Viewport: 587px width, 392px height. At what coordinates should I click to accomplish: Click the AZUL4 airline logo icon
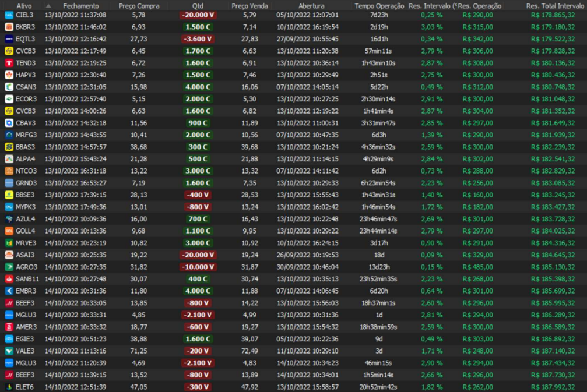coord(9,219)
